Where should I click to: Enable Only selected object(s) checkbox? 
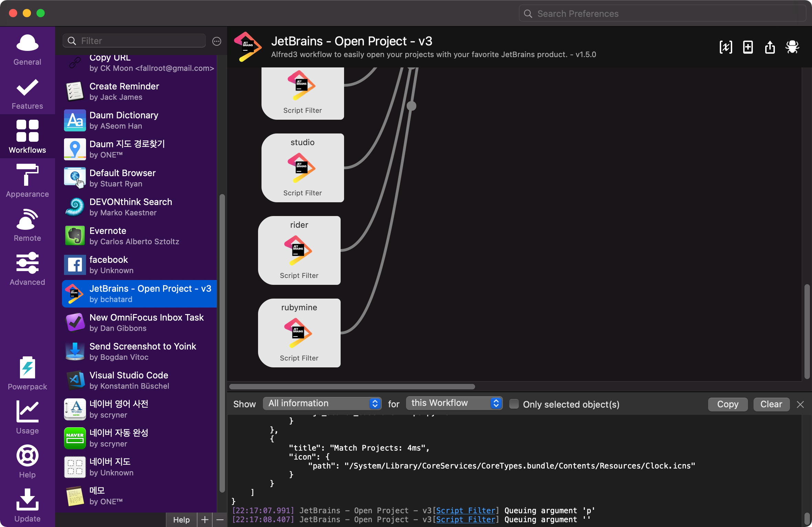click(514, 404)
